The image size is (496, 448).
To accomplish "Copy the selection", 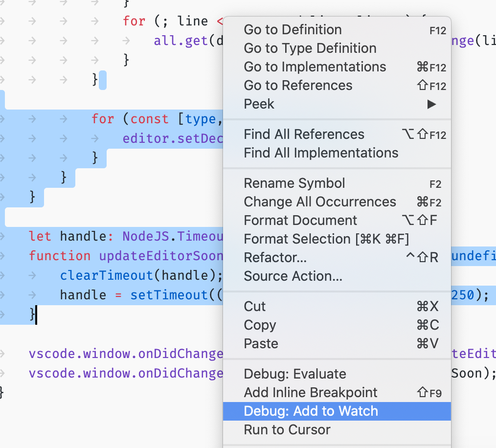I will click(x=260, y=325).
